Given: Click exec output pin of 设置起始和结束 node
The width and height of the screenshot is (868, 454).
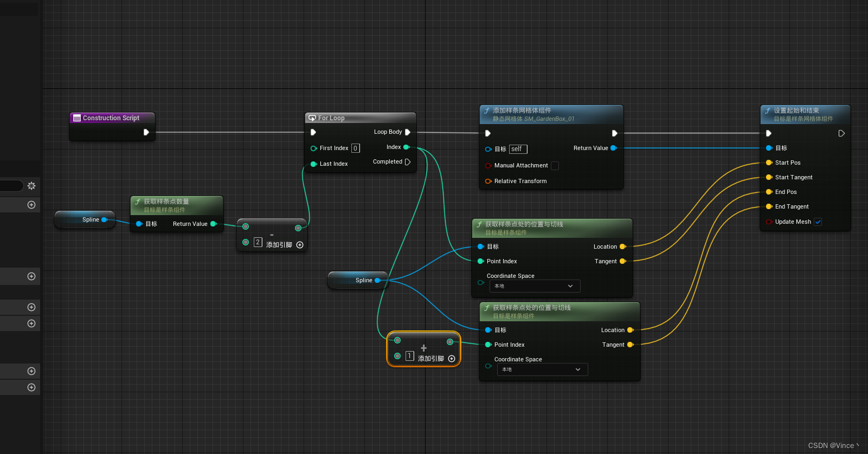Looking at the screenshot, I should coord(841,133).
